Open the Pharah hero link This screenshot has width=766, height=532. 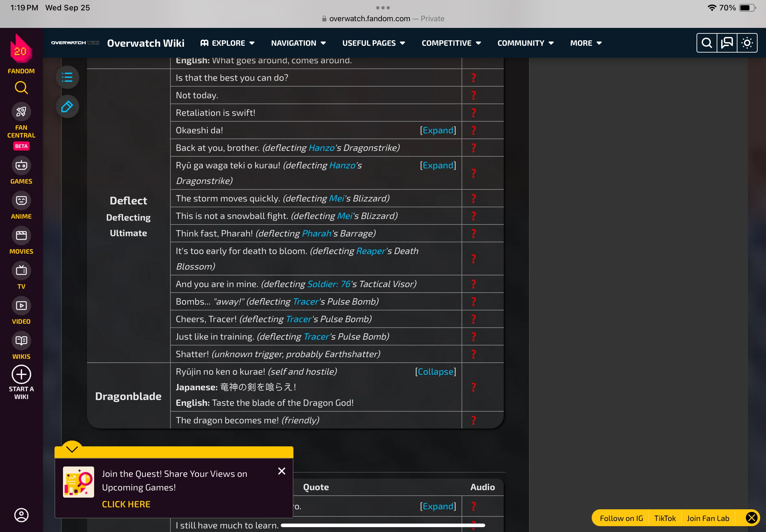(316, 233)
